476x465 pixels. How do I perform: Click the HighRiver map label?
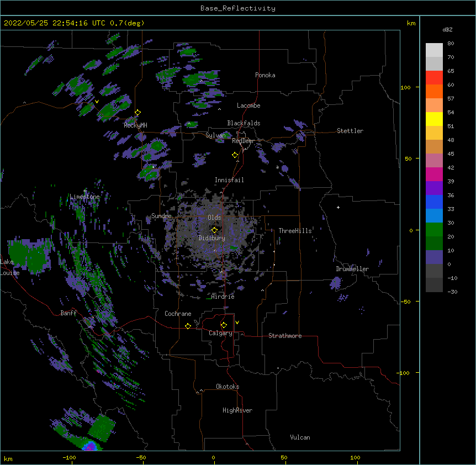237,410
